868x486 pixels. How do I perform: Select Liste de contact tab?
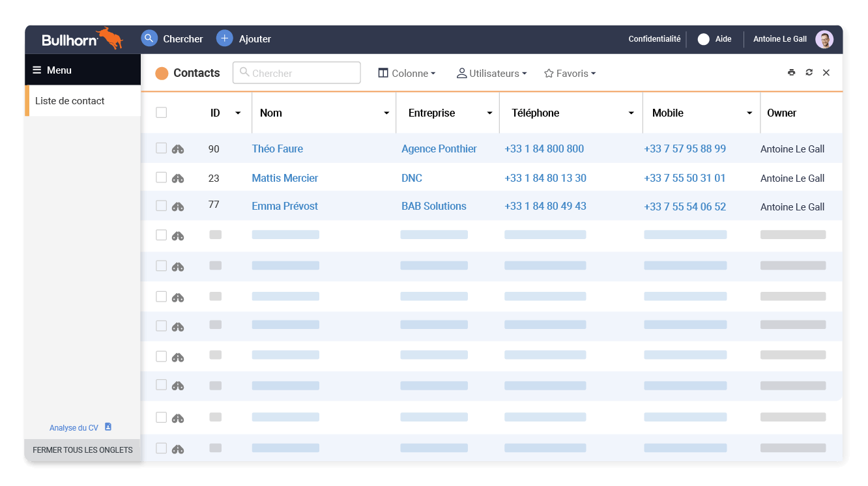click(x=70, y=101)
